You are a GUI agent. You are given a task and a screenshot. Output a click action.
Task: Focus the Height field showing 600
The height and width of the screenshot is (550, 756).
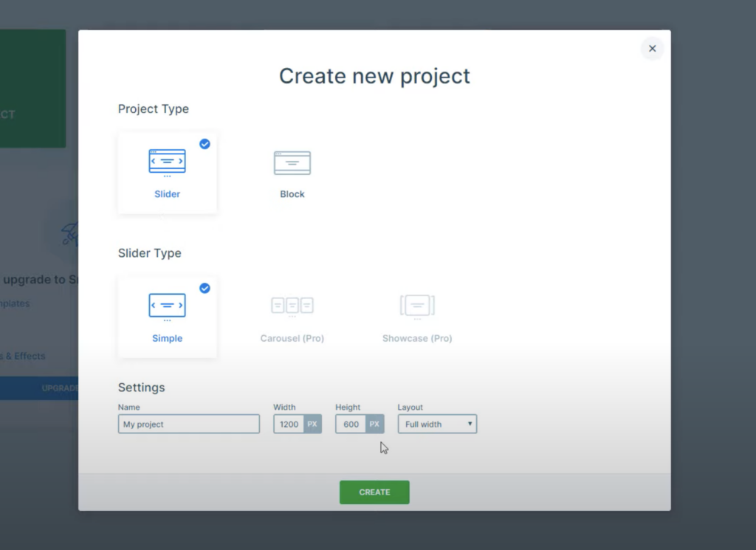click(351, 424)
